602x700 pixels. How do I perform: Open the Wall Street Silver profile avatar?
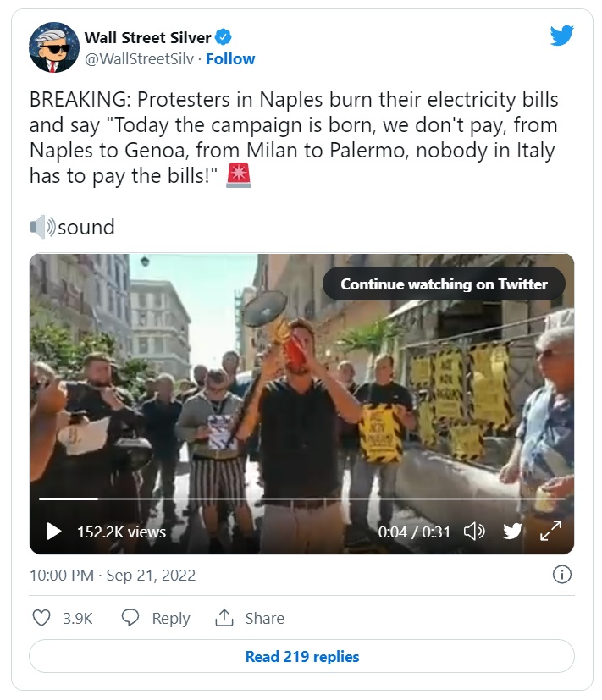pos(54,47)
